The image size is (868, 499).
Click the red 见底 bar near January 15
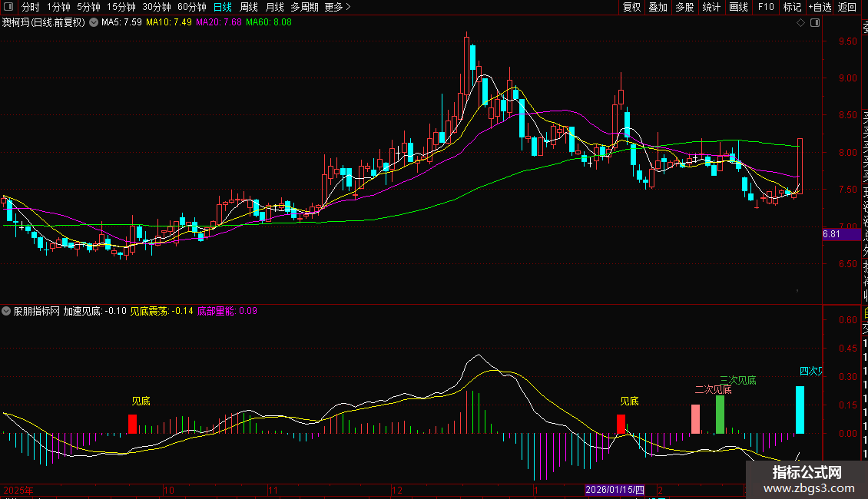click(621, 424)
